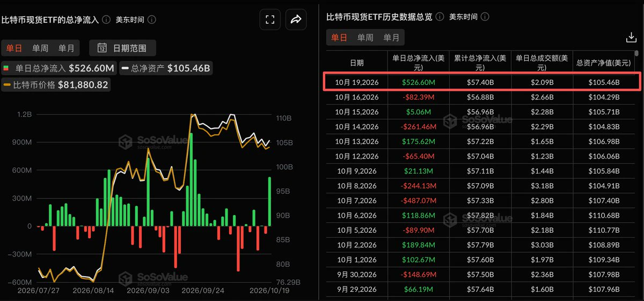The image size is (644, 301).
Task: Toggle the 总净资产 legend series
Action: pos(166,68)
